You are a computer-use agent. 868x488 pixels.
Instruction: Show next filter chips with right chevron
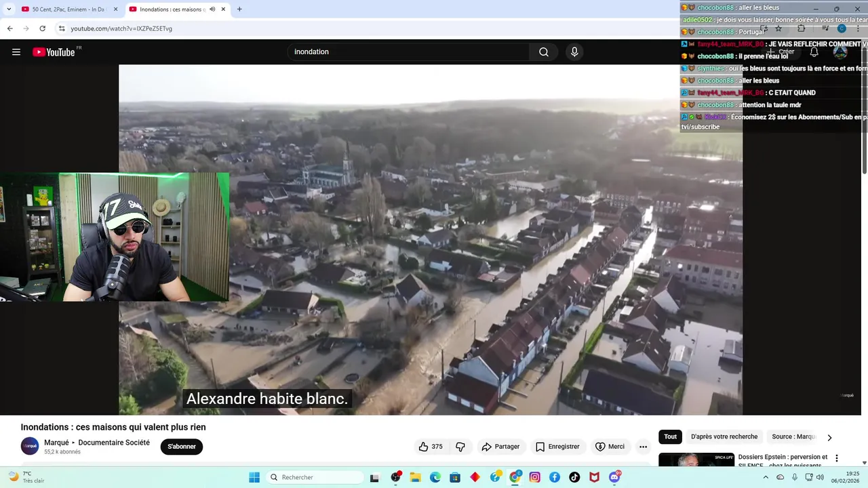pyautogui.click(x=829, y=437)
